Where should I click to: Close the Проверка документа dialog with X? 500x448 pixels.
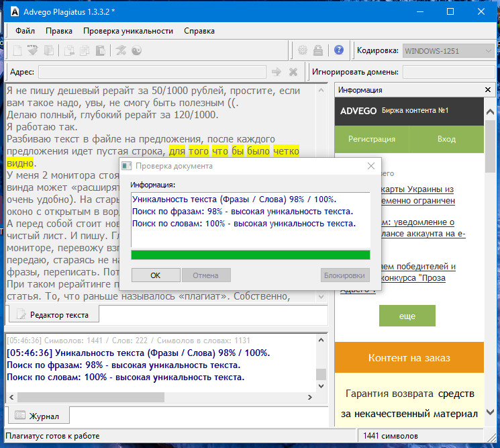[x=371, y=166]
